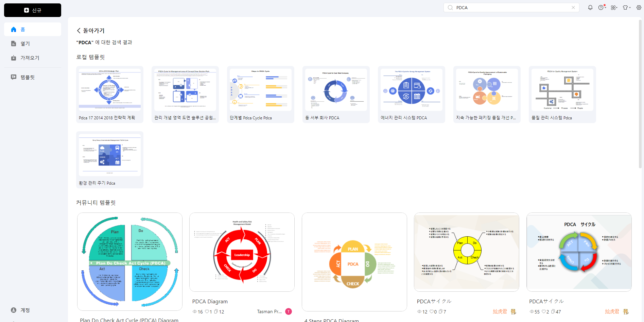Open 에너지 관리 시스템 PDCA template
644x322 pixels.
(412, 95)
